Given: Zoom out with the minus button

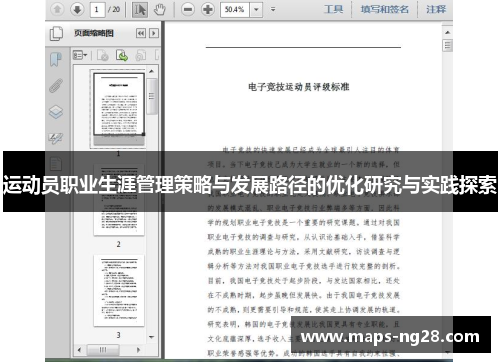Looking at the screenshot, I should (188, 9).
